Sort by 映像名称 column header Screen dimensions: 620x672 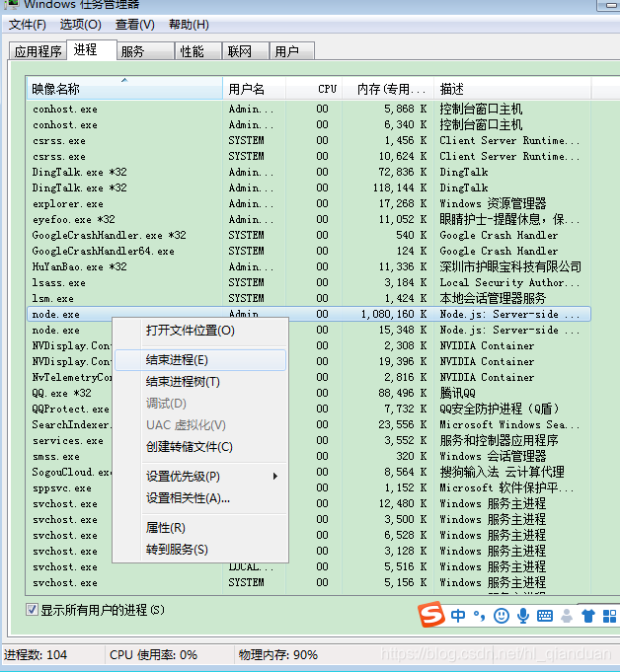[124, 89]
